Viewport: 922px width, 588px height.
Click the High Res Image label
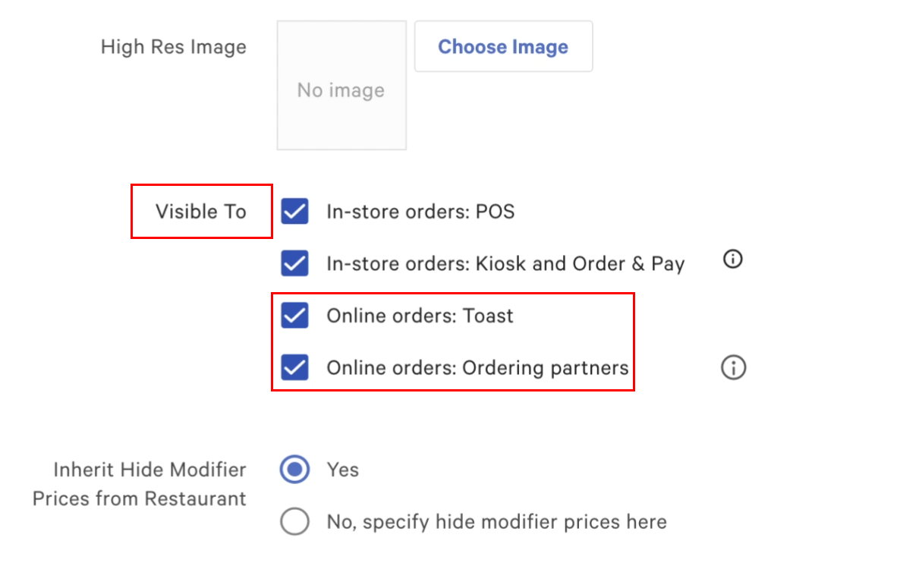pos(173,46)
